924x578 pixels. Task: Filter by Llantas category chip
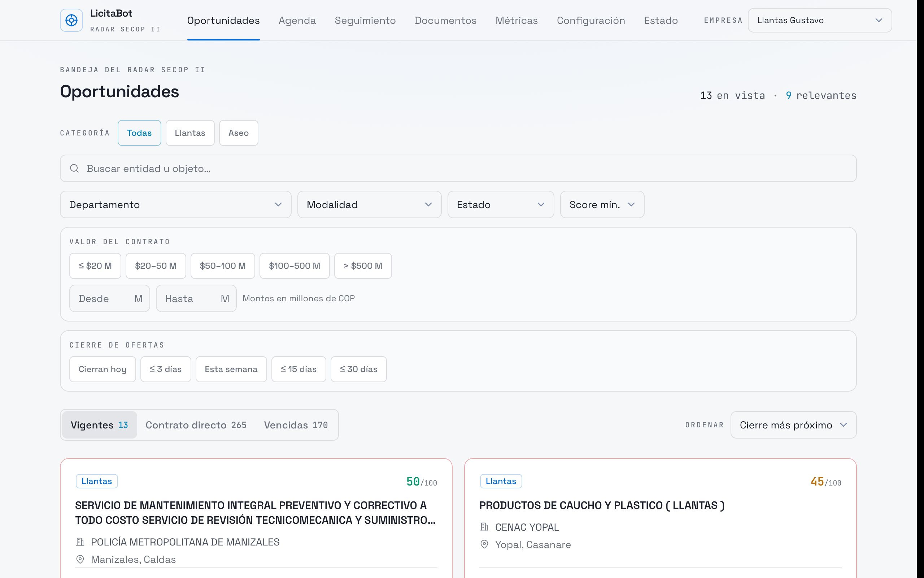coord(190,133)
